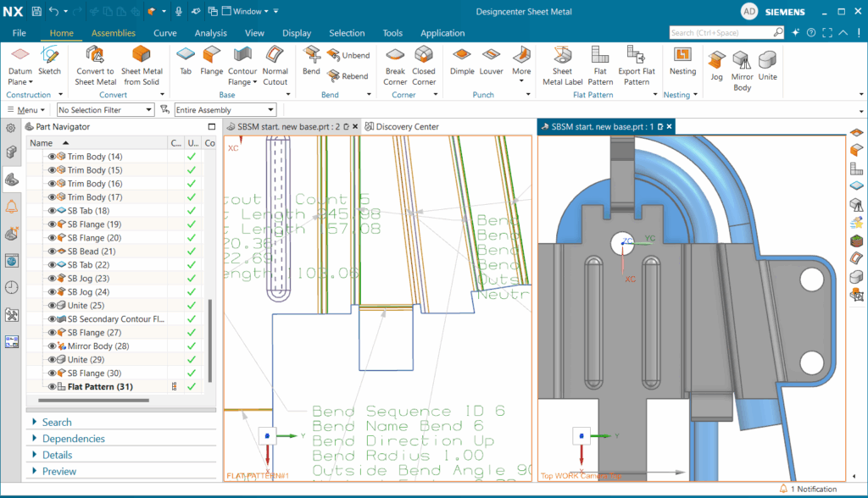This screenshot has width=868, height=498.
Task: Switch to the Analysis ribbon tab
Action: pyautogui.click(x=210, y=33)
